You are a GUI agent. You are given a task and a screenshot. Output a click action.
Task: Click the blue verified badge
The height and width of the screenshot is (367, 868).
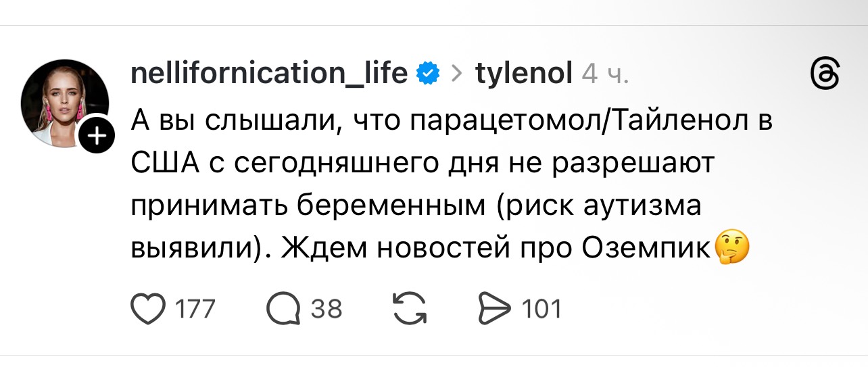[427, 72]
